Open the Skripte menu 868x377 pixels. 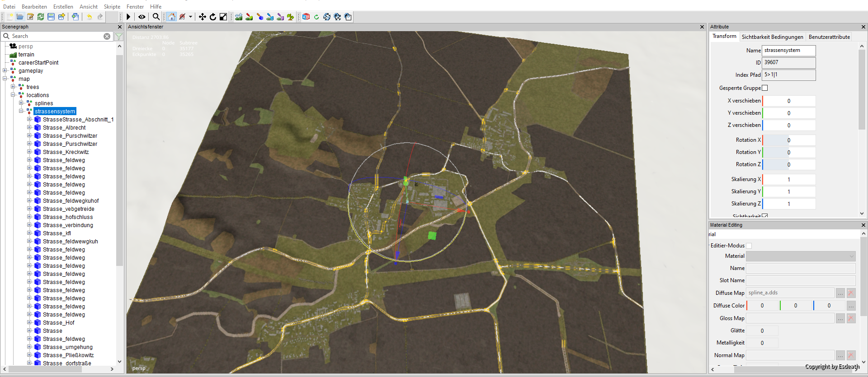112,7
